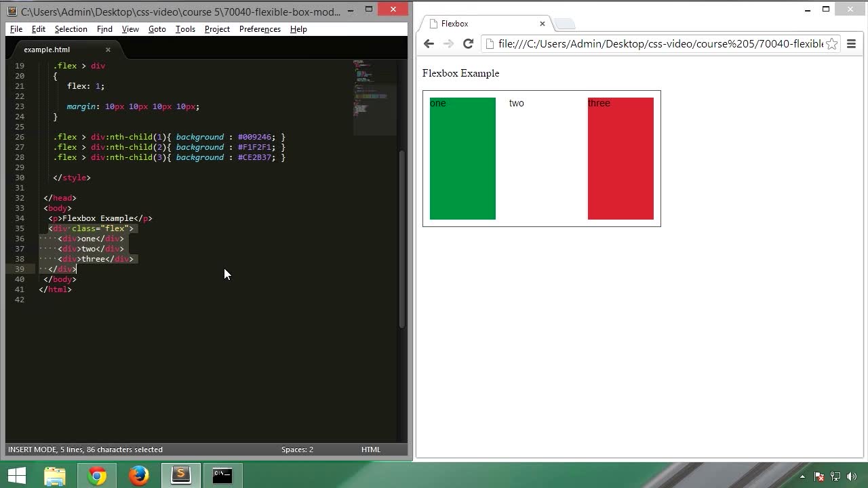Open the command prompt taskbar icon
868x488 pixels.
pyautogui.click(x=222, y=476)
